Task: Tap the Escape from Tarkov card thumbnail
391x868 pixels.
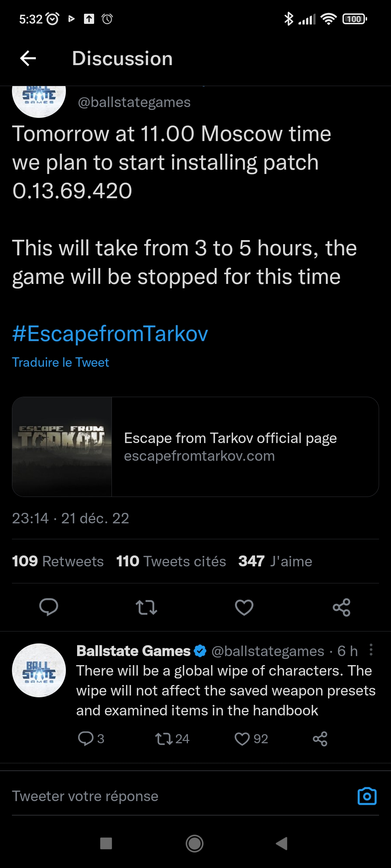Action: pyautogui.click(x=62, y=447)
